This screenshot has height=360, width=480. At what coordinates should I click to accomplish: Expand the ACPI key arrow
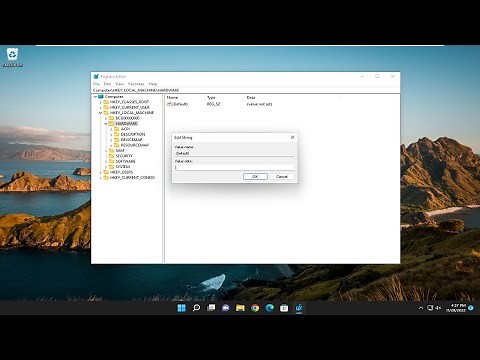click(111, 129)
